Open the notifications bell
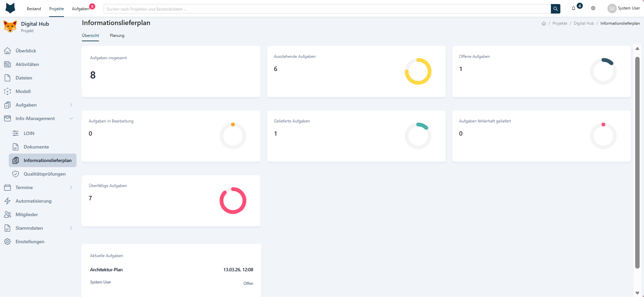Image resolution: width=644 pixels, height=297 pixels. (x=574, y=8)
